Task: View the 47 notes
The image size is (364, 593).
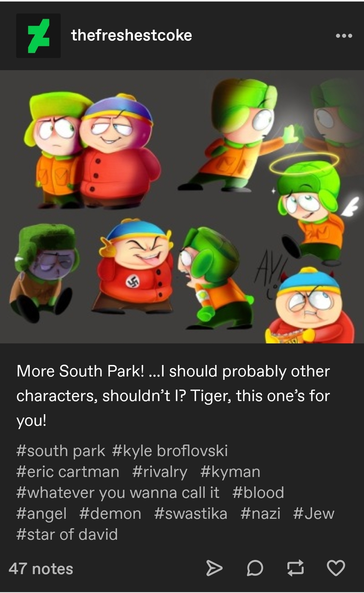Action: coord(41,569)
